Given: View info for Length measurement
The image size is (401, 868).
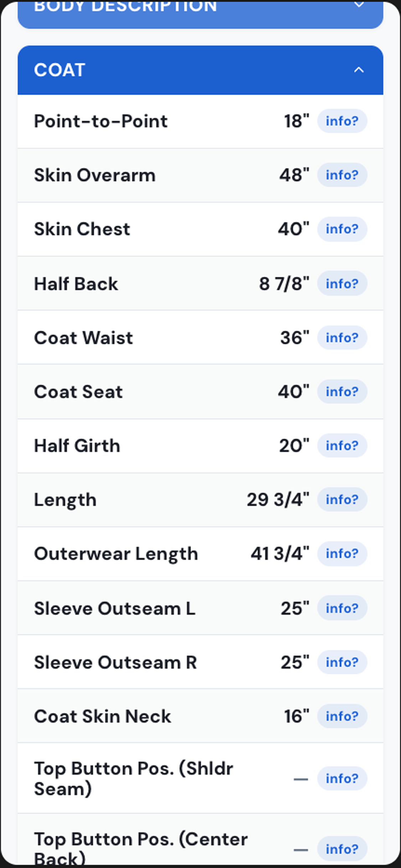Looking at the screenshot, I should tap(342, 500).
